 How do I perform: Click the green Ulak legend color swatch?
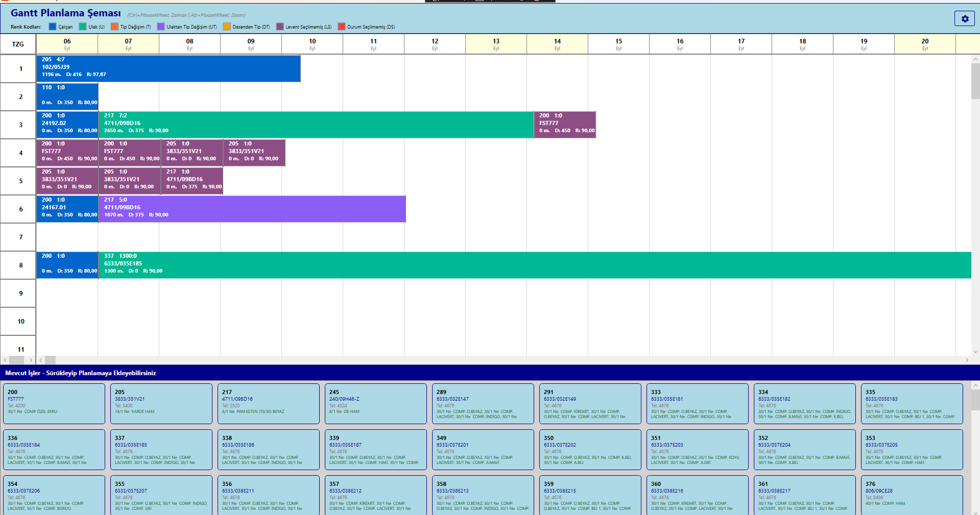(83, 27)
